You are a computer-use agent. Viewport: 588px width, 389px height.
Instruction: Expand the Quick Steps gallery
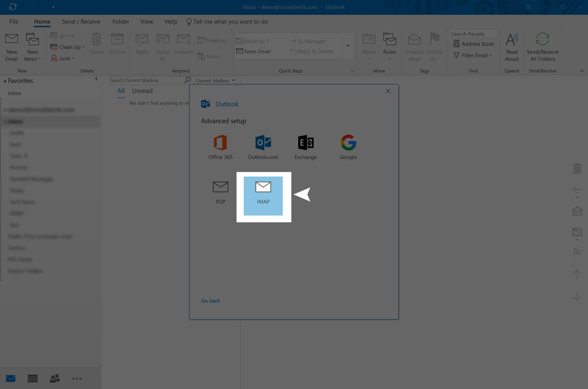[x=348, y=46]
